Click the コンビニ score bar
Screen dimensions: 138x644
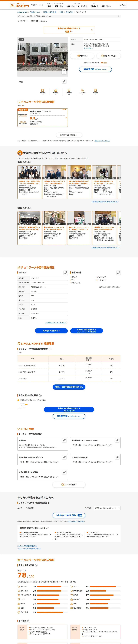pos(105,586)
